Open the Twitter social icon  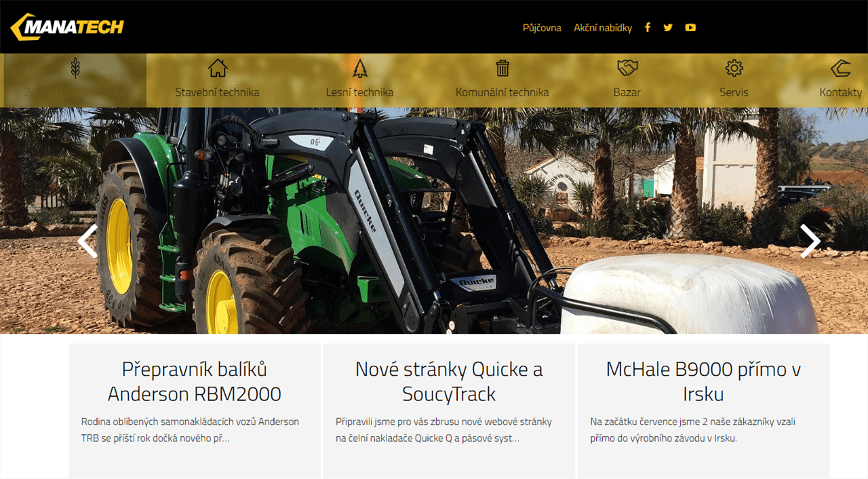(668, 28)
